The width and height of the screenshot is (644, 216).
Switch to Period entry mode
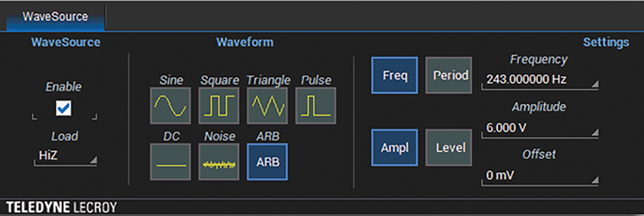click(x=449, y=75)
